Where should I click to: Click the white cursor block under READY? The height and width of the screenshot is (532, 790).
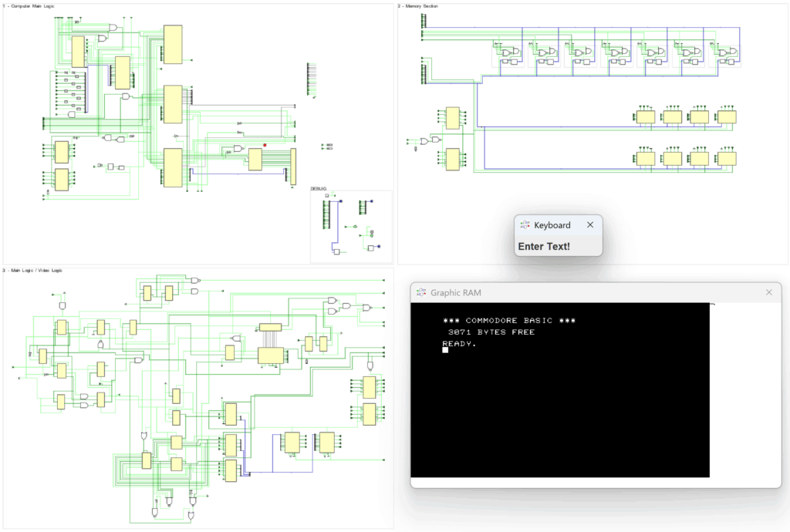coord(445,350)
